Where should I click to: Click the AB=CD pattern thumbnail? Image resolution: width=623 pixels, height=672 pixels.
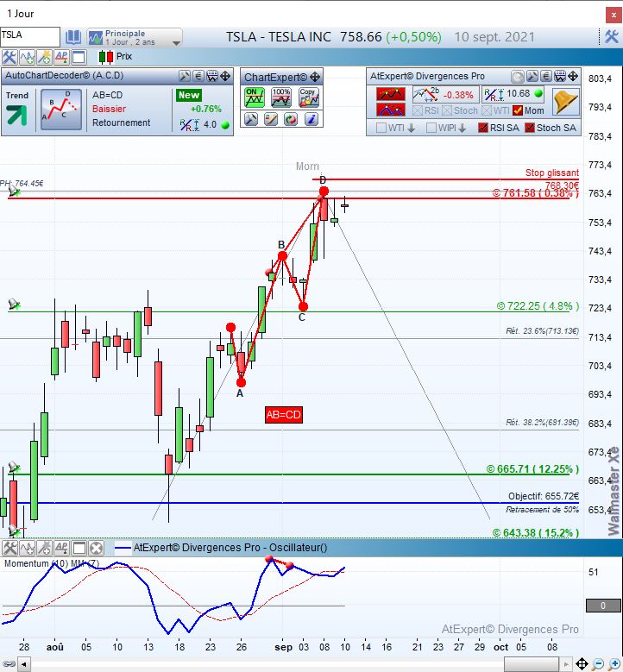(61, 110)
